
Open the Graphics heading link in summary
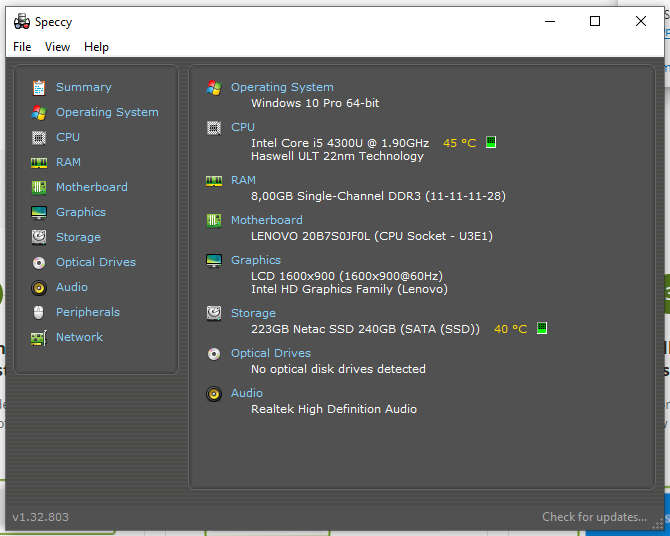coord(256,260)
